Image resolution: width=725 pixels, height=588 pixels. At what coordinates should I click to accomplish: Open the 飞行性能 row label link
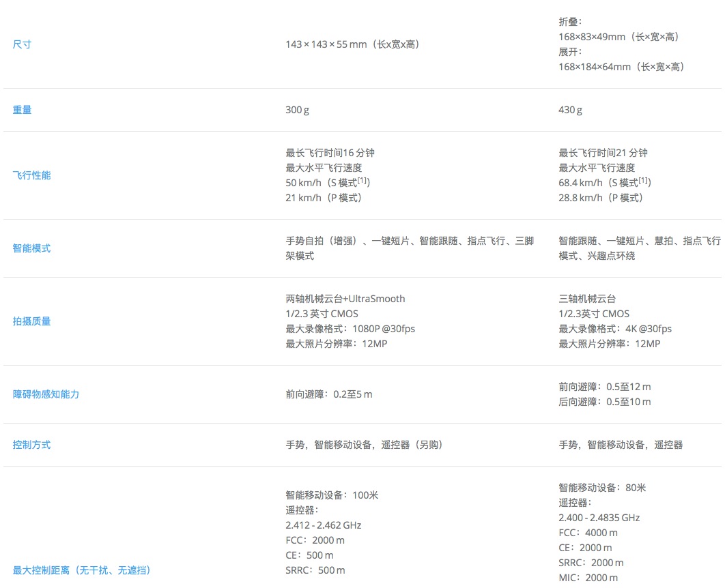coord(31,175)
